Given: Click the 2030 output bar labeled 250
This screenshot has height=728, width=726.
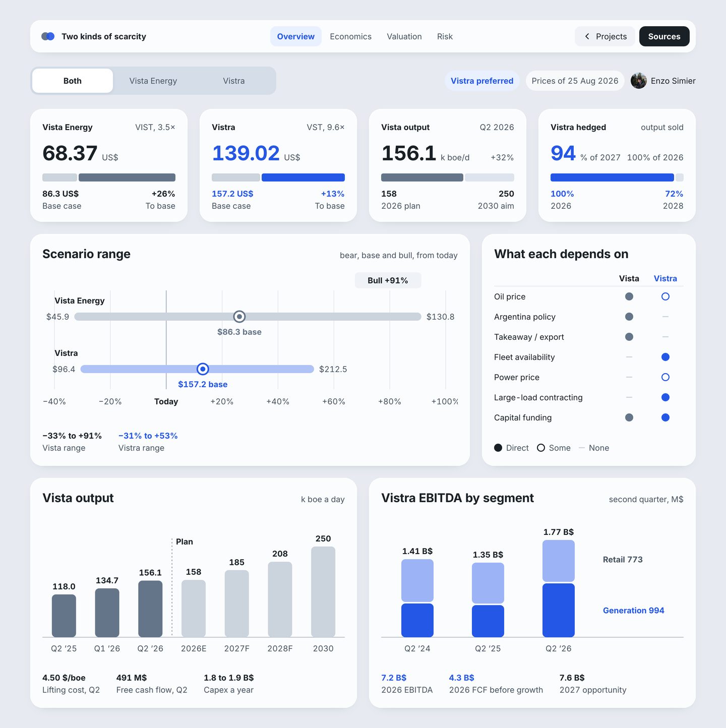Looking at the screenshot, I should 323,592.
